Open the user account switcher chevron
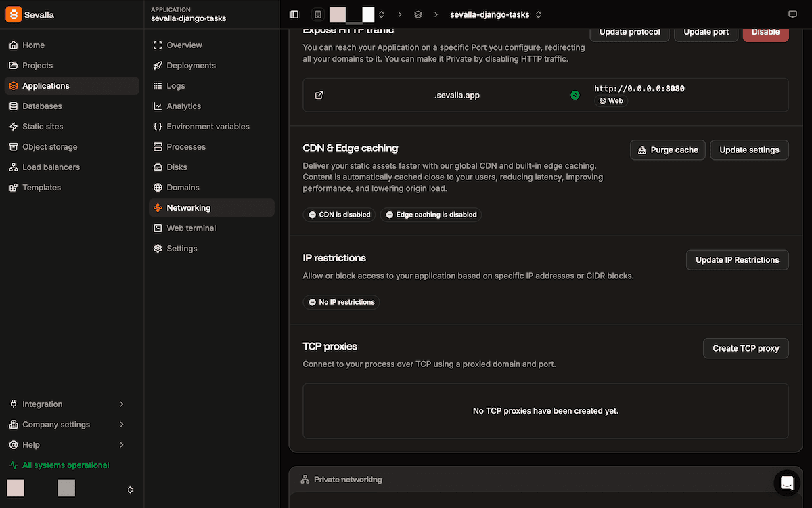The width and height of the screenshot is (812, 508). pos(131,490)
